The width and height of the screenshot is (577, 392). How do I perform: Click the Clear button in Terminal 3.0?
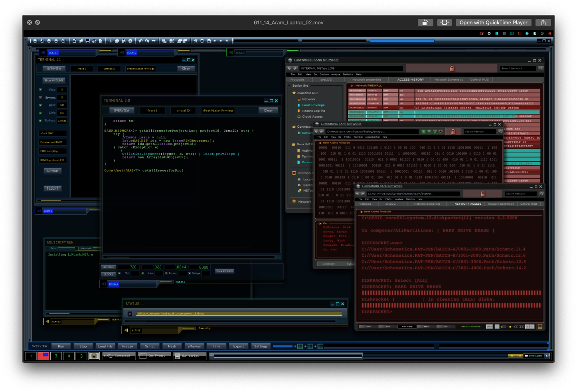click(268, 111)
